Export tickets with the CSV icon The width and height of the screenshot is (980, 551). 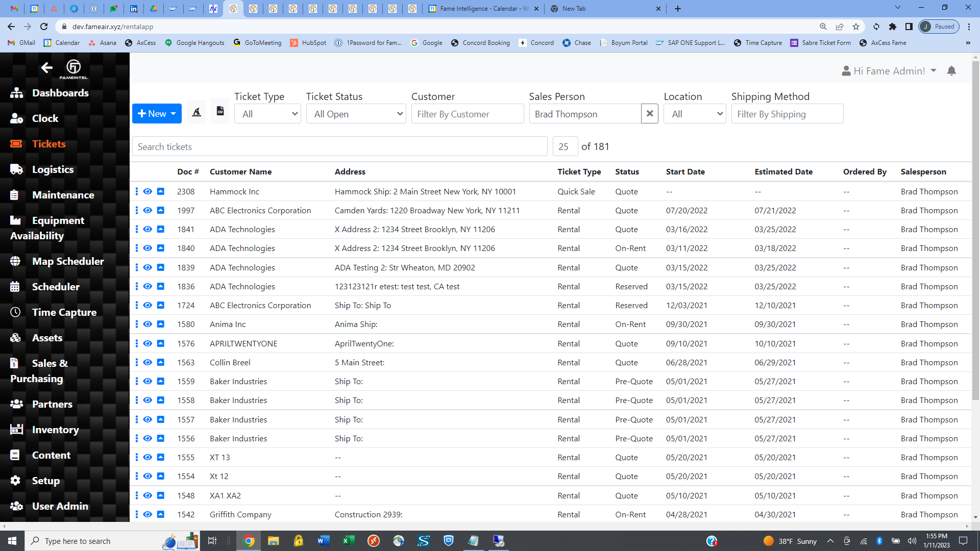coord(220,111)
